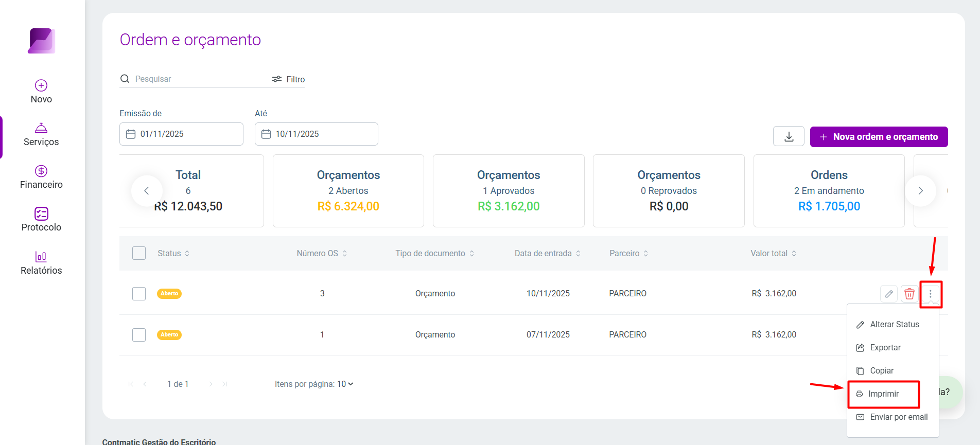This screenshot has height=445, width=980.
Task: Open the Serviços sidebar section
Action: (41, 134)
